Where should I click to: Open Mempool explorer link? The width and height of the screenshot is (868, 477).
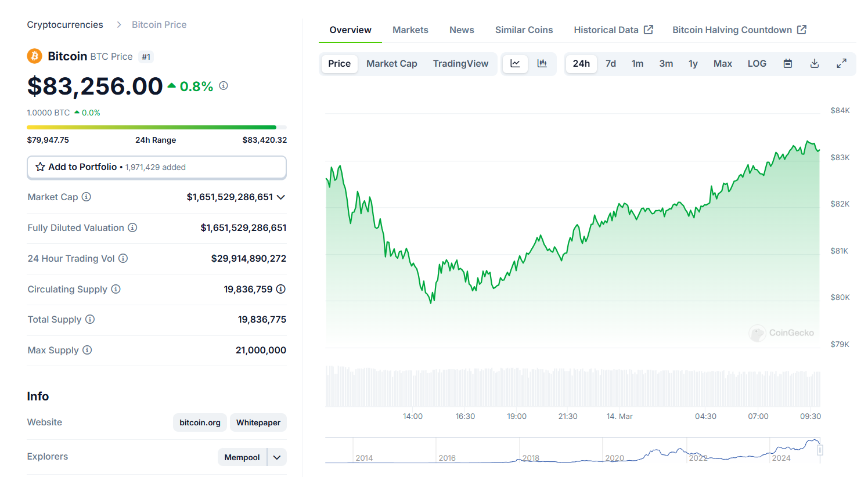pyautogui.click(x=242, y=457)
